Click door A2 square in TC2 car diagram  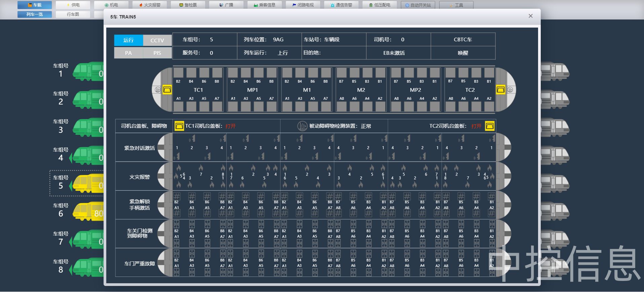coord(489,107)
